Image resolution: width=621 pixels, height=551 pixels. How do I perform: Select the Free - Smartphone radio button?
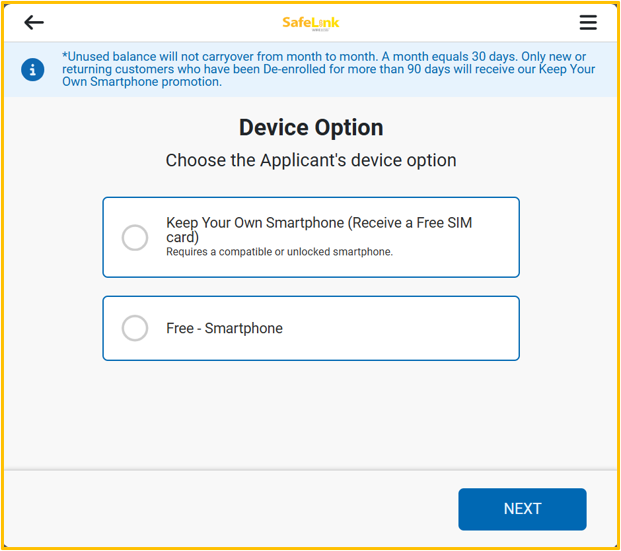pos(135,328)
